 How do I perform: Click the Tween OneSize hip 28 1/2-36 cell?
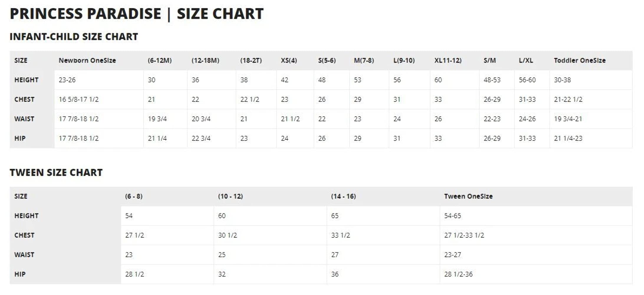click(458, 274)
